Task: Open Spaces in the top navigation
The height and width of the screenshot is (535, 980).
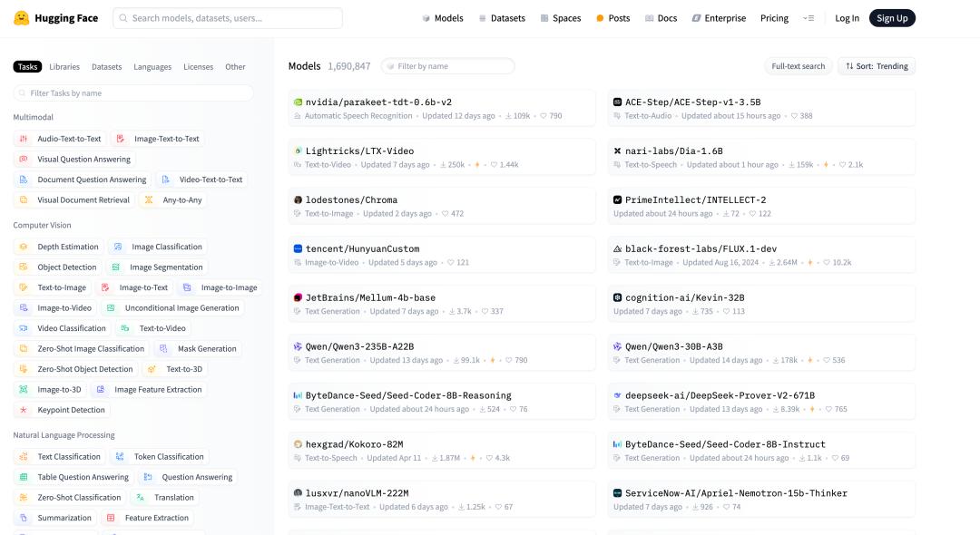Action: click(x=561, y=18)
